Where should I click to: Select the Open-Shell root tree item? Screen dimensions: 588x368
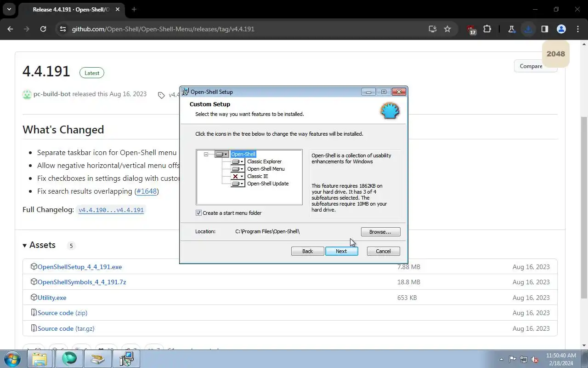243,154
